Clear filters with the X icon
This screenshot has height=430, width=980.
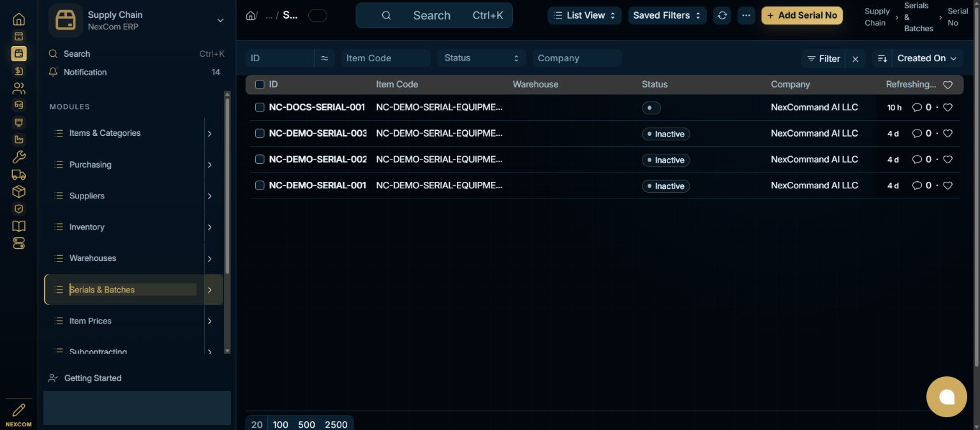coord(856,59)
